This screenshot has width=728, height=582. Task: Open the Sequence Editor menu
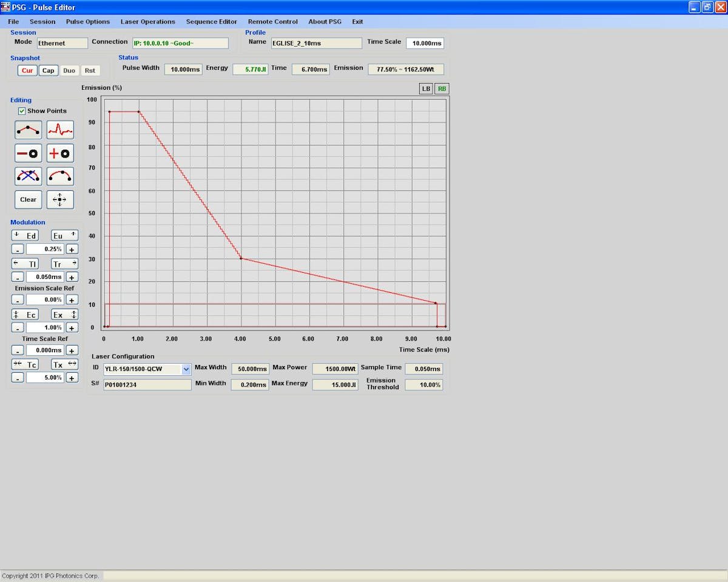(x=211, y=22)
